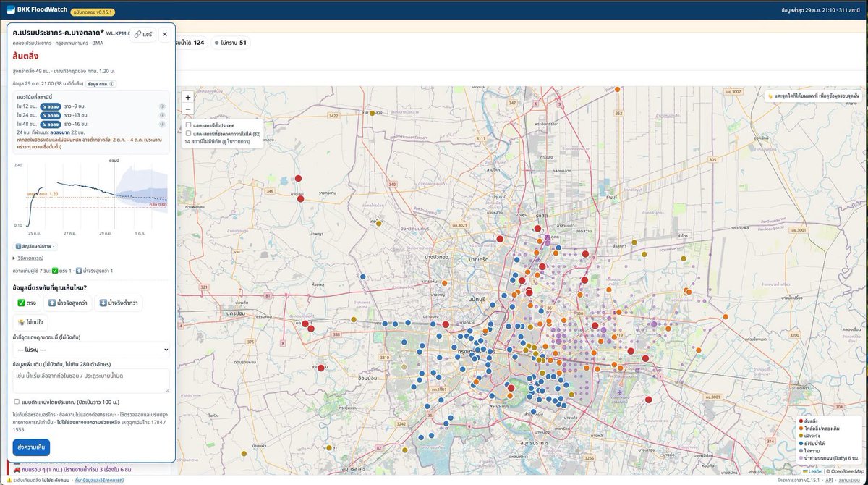
Task: Zoom in on the map
Action: click(188, 97)
